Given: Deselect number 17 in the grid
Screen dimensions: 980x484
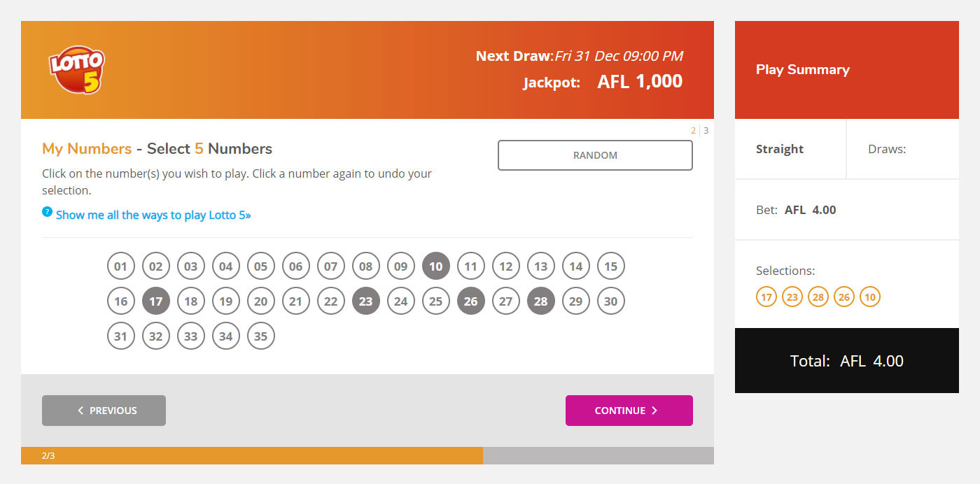Looking at the screenshot, I should (156, 301).
